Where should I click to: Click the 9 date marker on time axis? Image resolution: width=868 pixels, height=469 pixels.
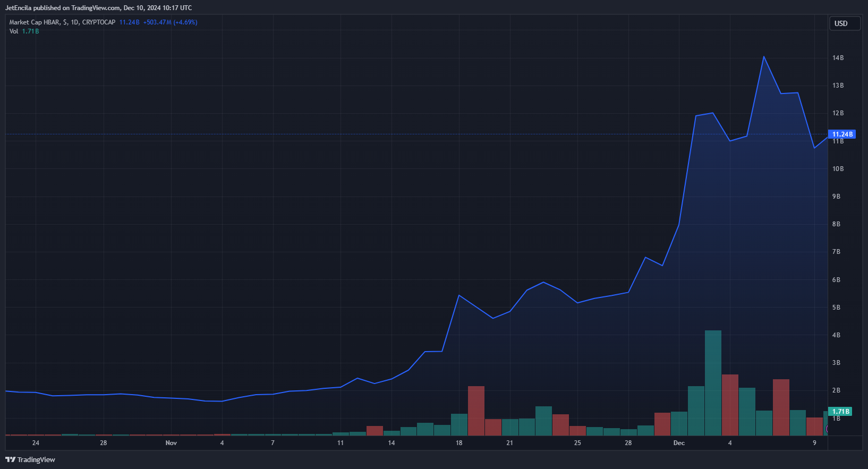point(814,443)
